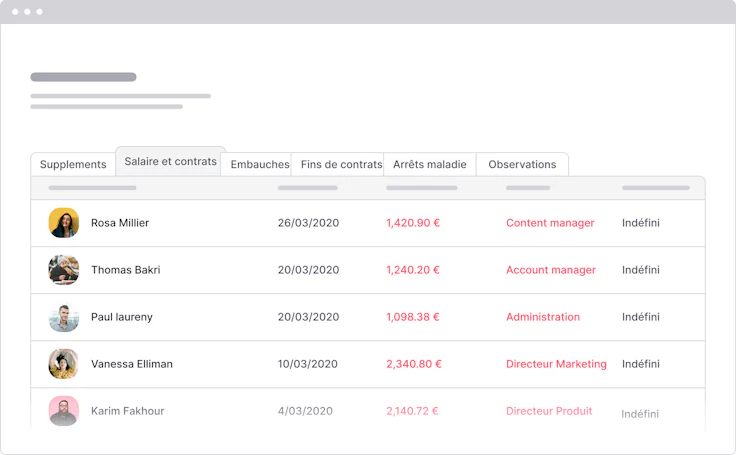Select the Salaire et contrats tab
The height and width of the screenshot is (455, 736).
(170, 162)
